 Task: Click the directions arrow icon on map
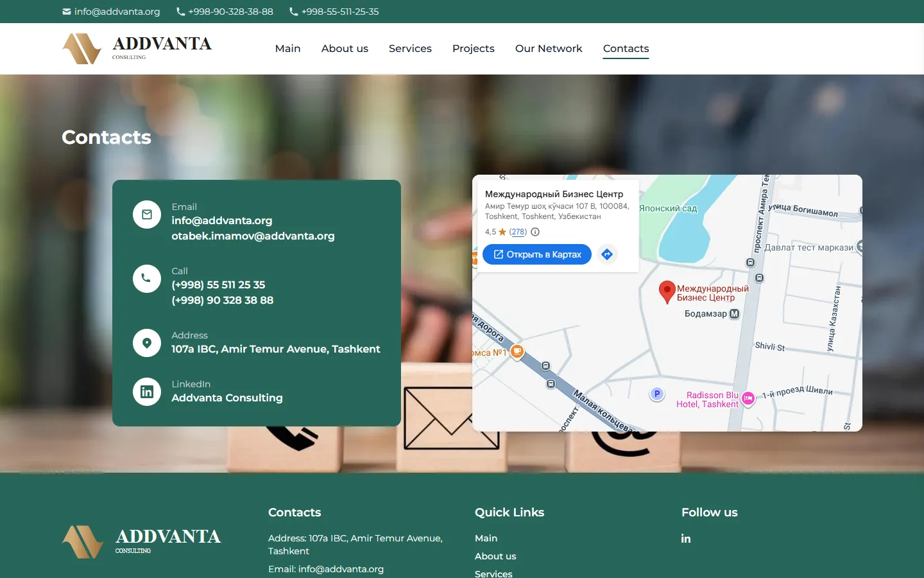click(x=607, y=254)
